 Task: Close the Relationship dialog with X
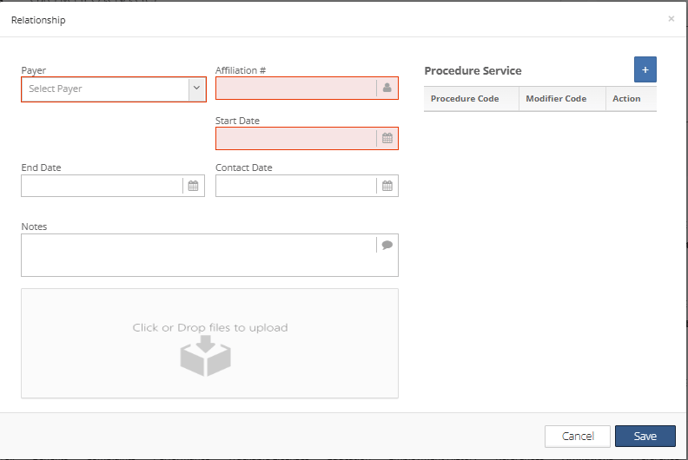point(671,19)
